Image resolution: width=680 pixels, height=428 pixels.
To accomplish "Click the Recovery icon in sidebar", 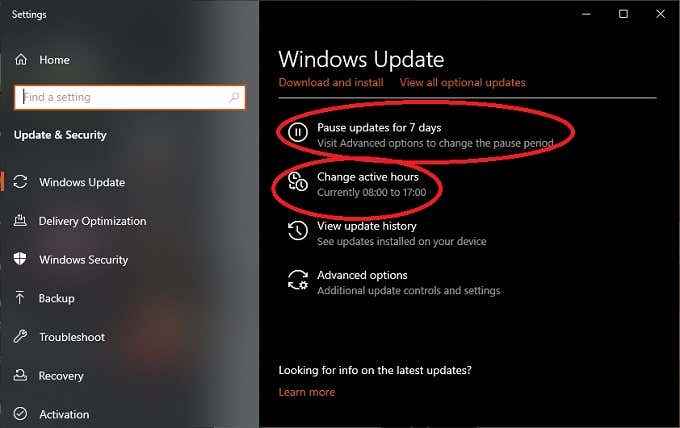I will coord(20,375).
